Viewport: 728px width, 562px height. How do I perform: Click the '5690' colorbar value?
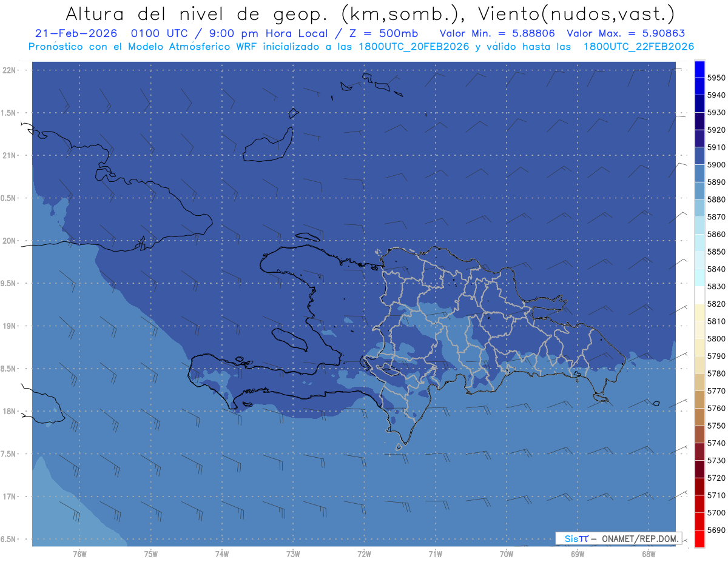716,530
